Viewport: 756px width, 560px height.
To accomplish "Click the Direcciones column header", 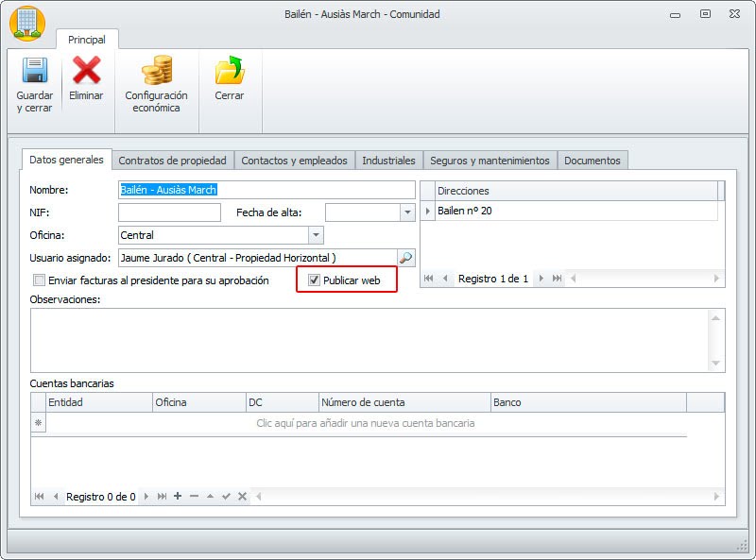I will (576, 191).
